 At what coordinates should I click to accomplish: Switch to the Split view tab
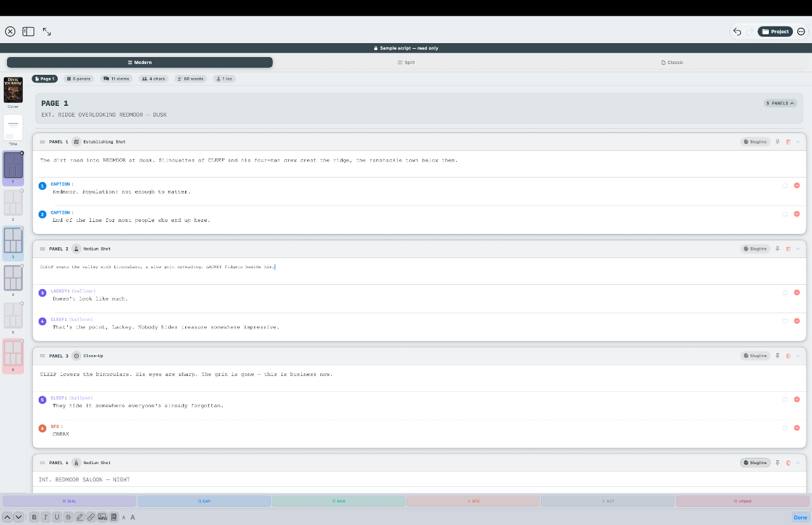pos(406,62)
